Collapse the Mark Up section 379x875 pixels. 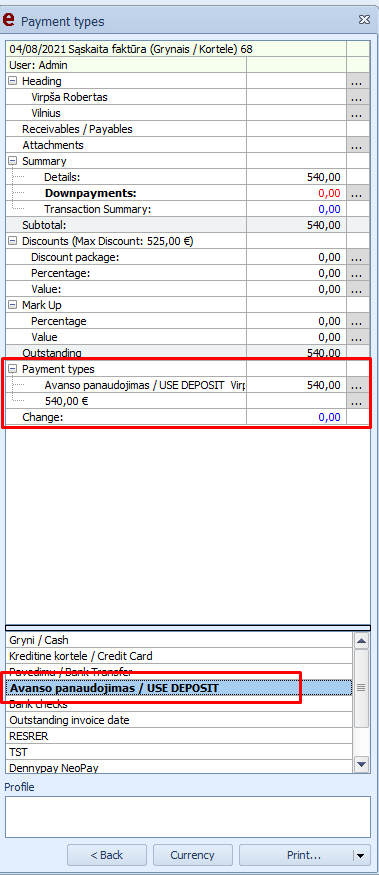click(12, 305)
